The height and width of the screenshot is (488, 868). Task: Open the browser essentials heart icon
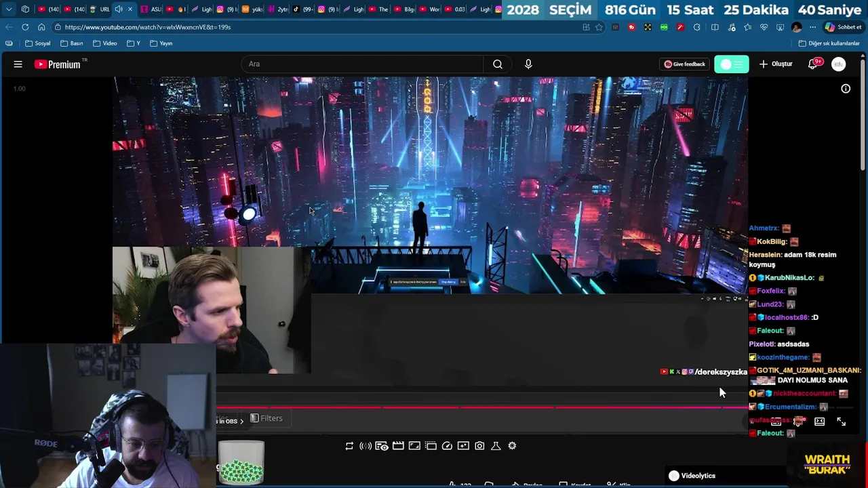pos(764,27)
